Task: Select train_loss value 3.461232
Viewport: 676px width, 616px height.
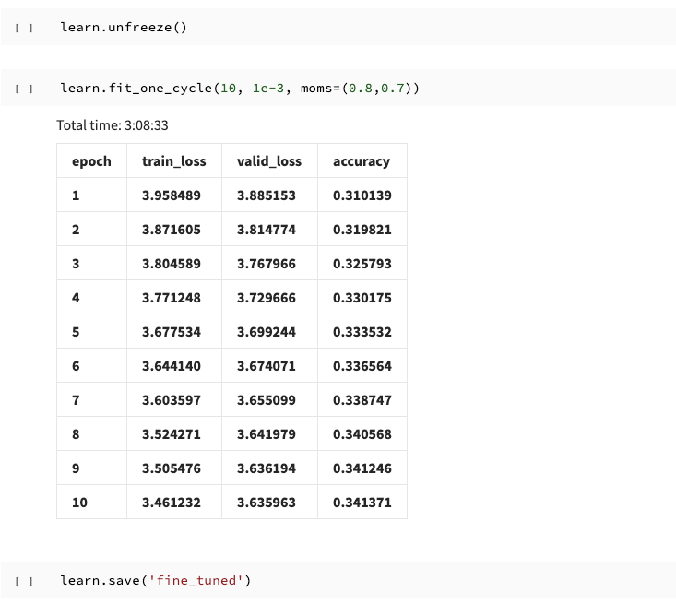Action: (172, 503)
